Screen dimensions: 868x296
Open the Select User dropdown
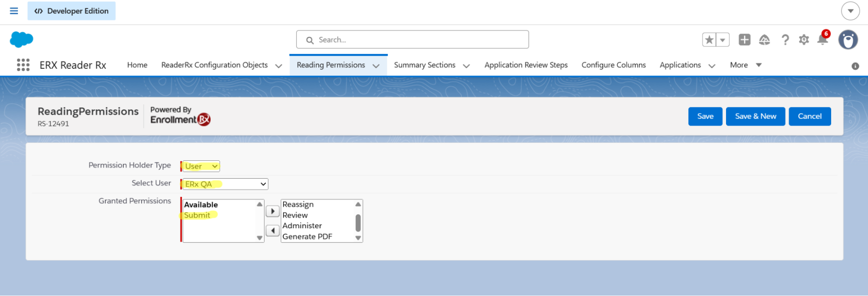click(x=225, y=184)
